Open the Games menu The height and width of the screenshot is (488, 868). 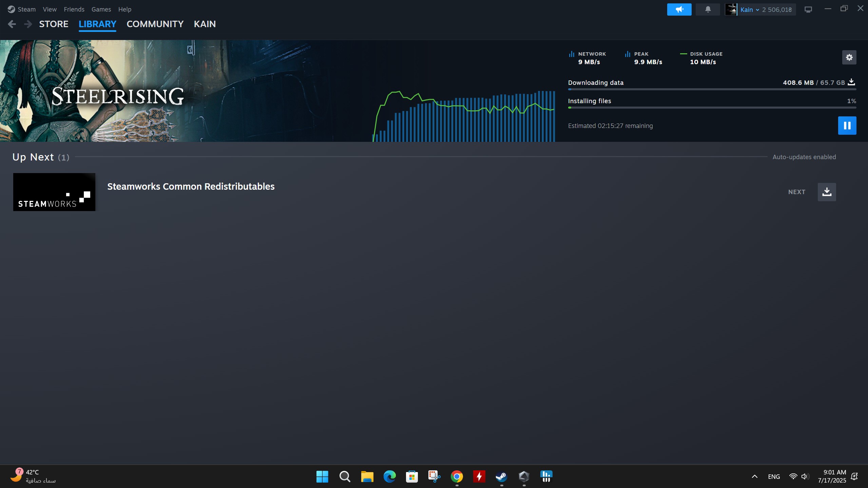coord(101,9)
